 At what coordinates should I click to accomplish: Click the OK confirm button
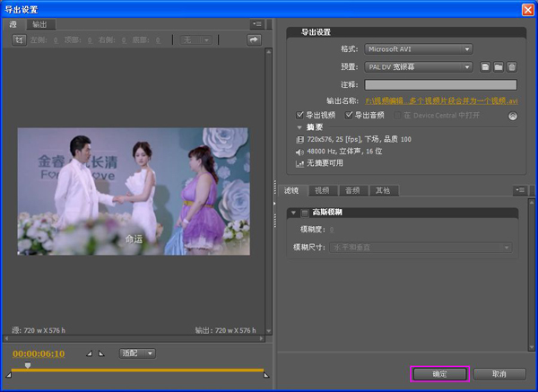[x=439, y=374]
